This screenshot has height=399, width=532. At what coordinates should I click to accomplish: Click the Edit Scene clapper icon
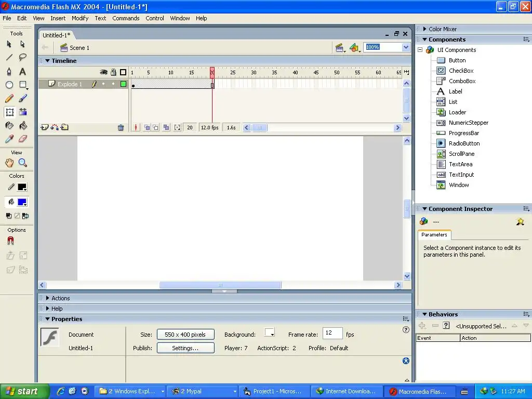339,48
